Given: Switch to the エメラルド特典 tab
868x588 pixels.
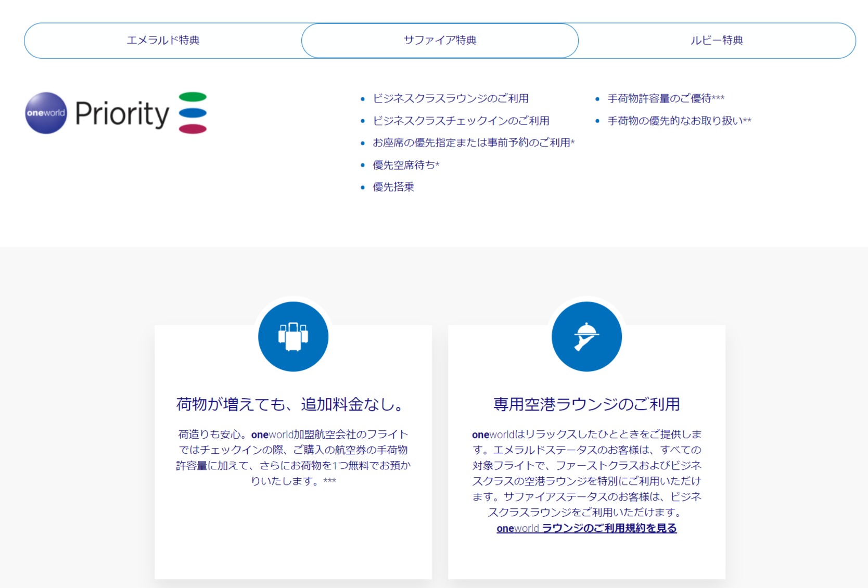Looking at the screenshot, I should tap(163, 41).
